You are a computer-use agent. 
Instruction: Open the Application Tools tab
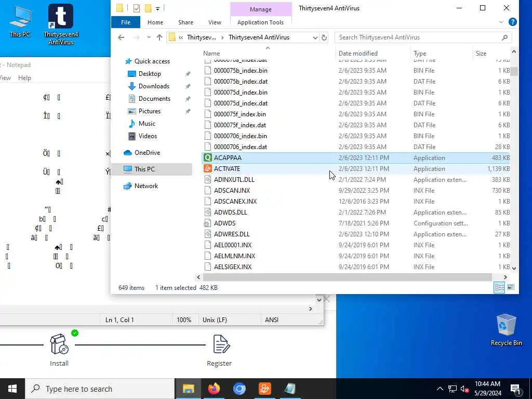pos(260,22)
